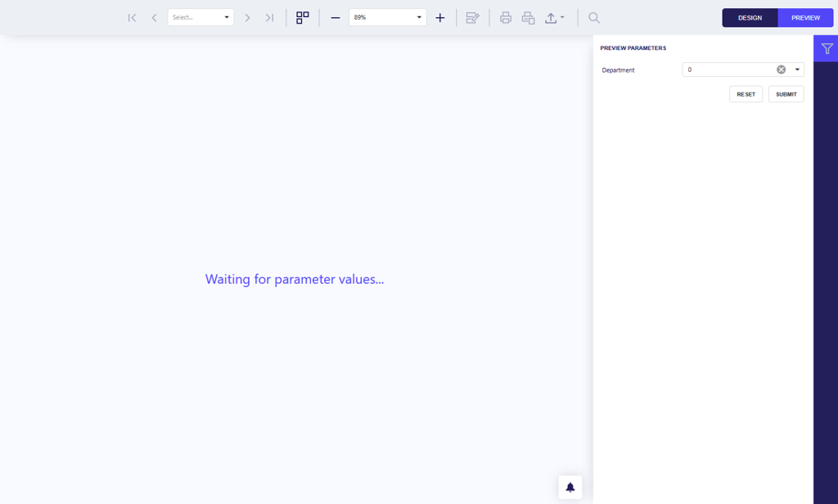Viewport: 838px width, 504px height.
Task: Clear the Department parameter value
Action: pos(781,70)
